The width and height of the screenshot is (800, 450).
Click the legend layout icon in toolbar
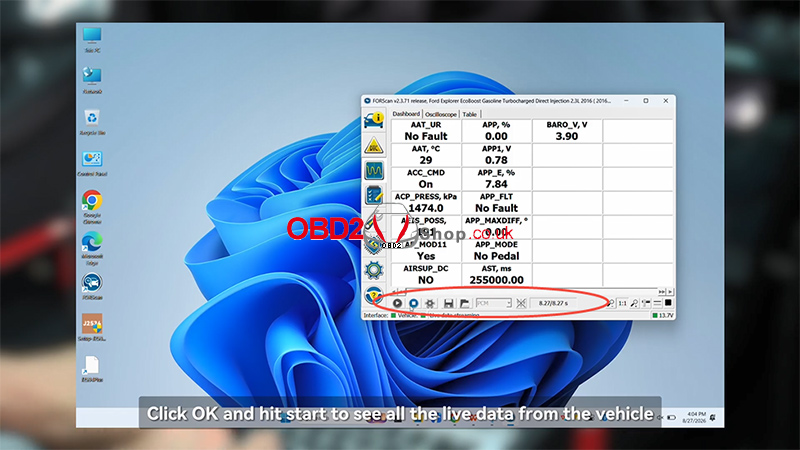pyautogui.click(x=646, y=303)
